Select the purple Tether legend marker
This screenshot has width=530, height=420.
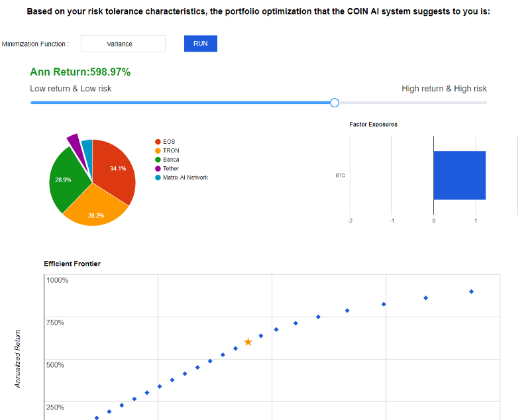pos(158,168)
